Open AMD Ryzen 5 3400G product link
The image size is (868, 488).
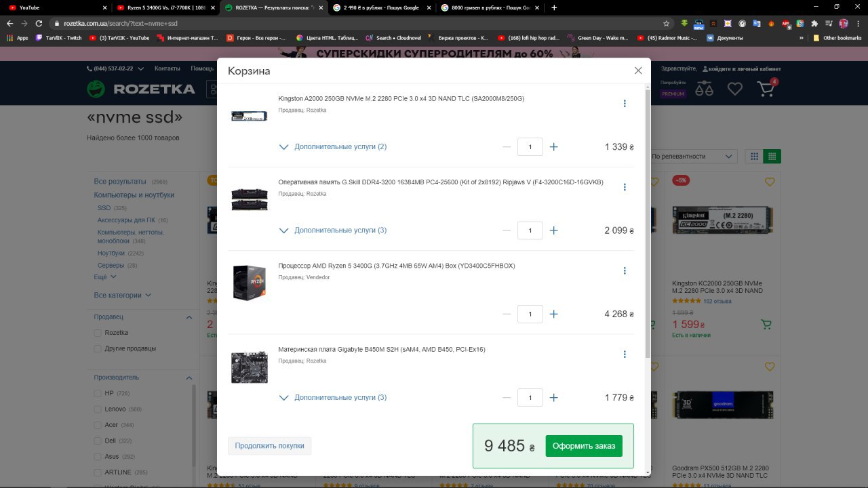pyautogui.click(x=397, y=266)
